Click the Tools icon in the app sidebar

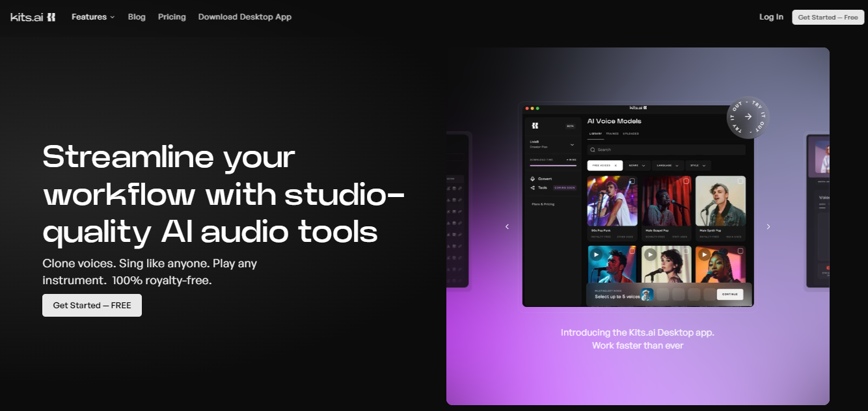533,187
